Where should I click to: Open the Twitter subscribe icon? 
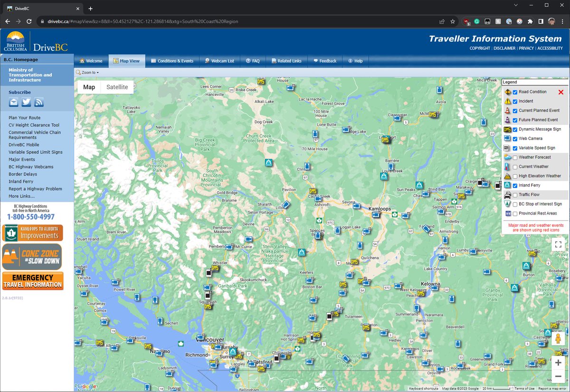[x=26, y=102]
